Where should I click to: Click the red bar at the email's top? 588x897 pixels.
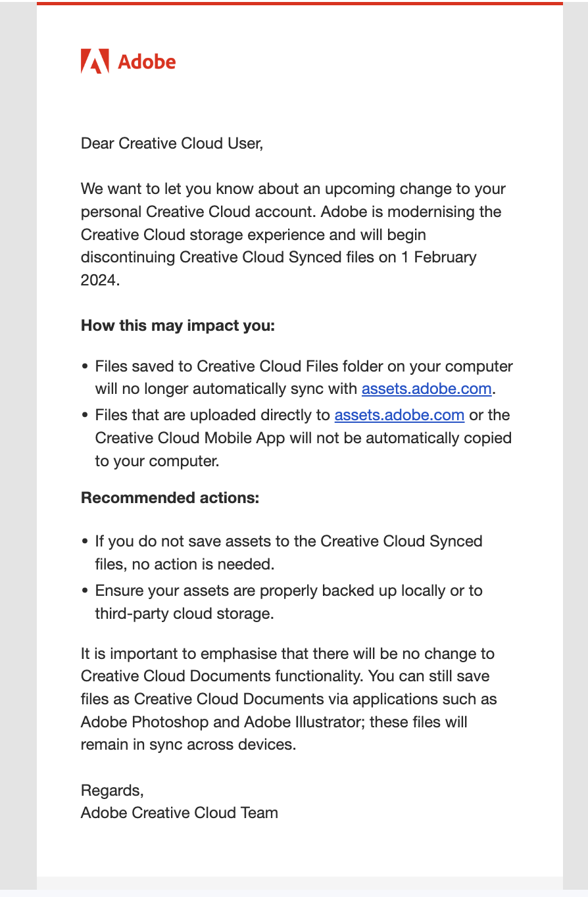299,3
